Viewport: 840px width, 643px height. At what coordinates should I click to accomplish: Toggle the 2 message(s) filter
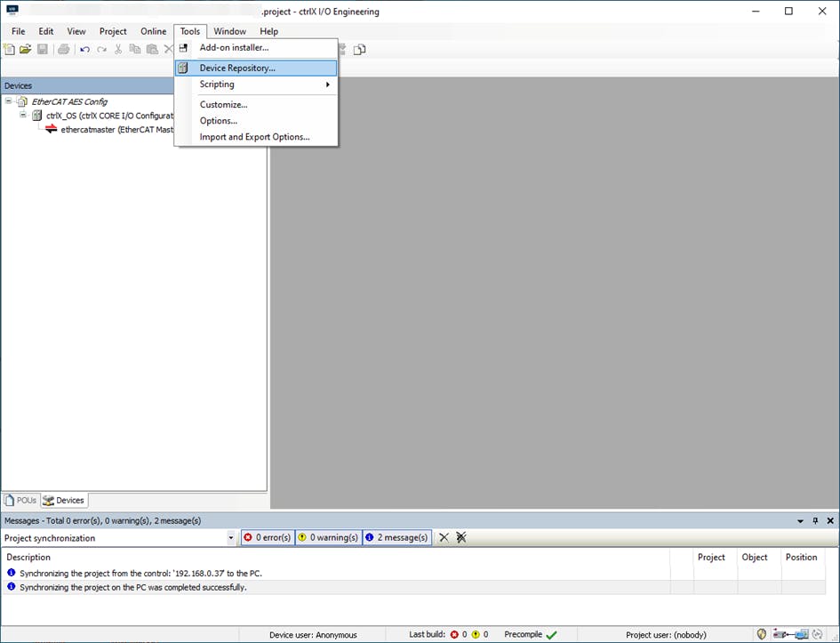[x=397, y=537]
